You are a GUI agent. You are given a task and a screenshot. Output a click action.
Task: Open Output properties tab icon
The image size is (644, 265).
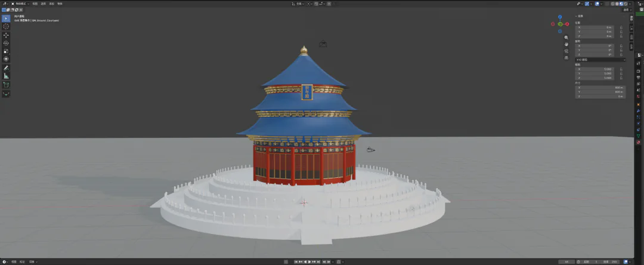coord(638,78)
